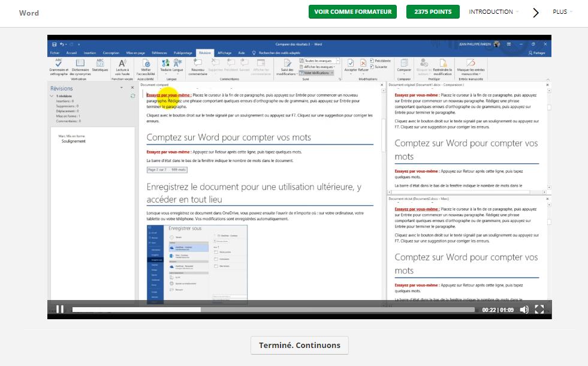Image resolution: width=588 pixels, height=366 pixels.
Task: Go to Précédente modification
Action: 380,61
